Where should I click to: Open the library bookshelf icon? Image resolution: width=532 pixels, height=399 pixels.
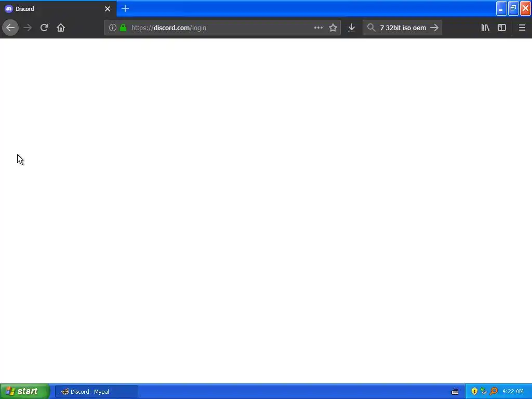point(485,28)
